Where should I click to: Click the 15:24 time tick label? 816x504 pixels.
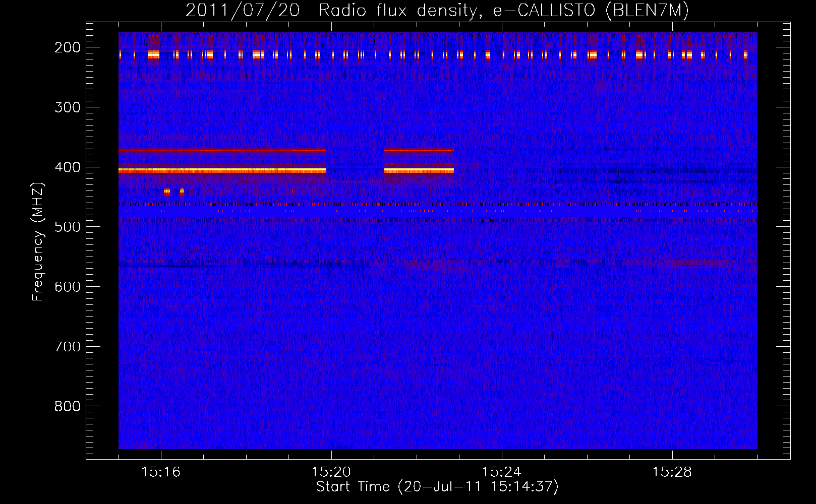tap(502, 472)
